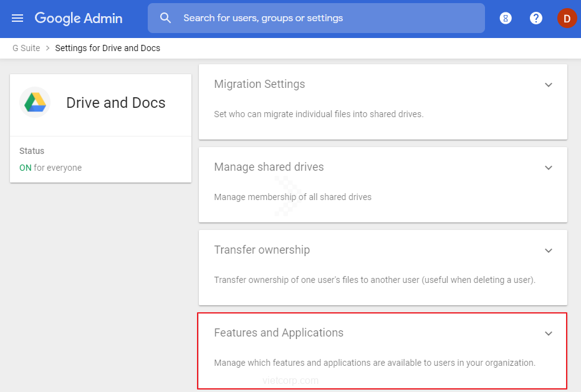581x392 pixels.
Task: Open the hourglass tasks icon
Action: 506,18
